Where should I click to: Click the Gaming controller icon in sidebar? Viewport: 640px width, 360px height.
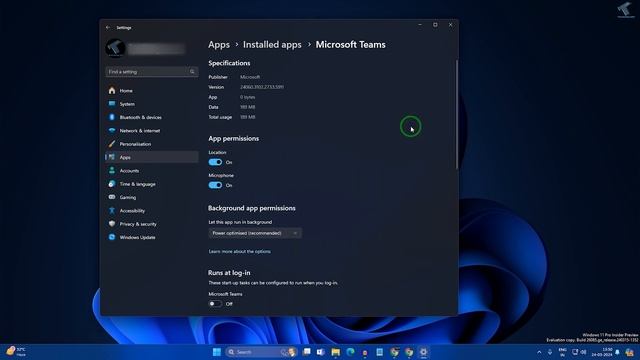[112, 197]
